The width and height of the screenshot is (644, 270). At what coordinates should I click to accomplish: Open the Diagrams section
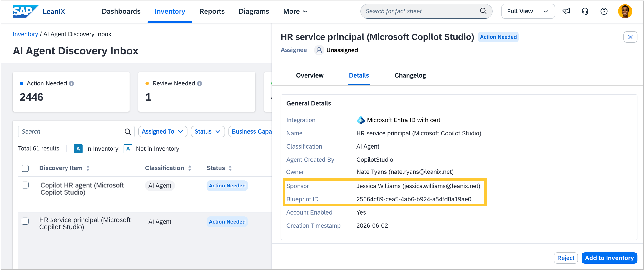click(254, 11)
